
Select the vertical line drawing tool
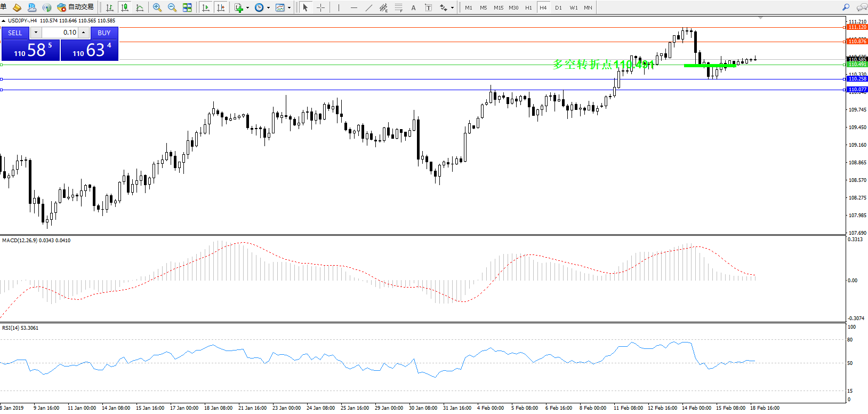[339, 7]
